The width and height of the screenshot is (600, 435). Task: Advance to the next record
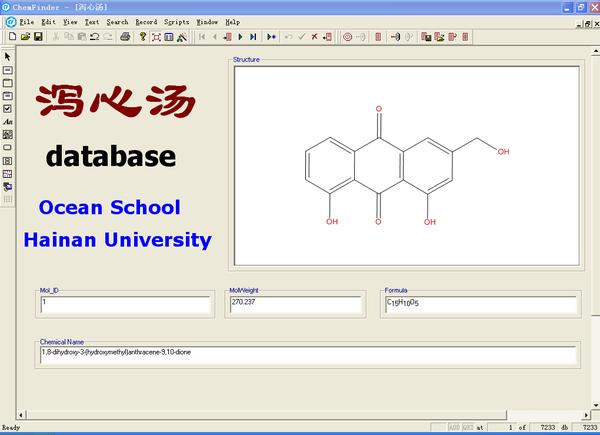coord(240,37)
